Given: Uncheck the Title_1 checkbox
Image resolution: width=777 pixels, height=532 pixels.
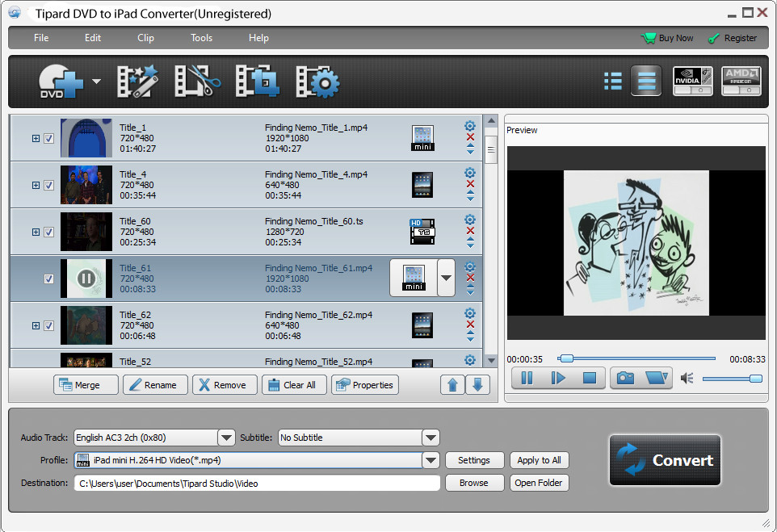Looking at the screenshot, I should click(x=48, y=139).
